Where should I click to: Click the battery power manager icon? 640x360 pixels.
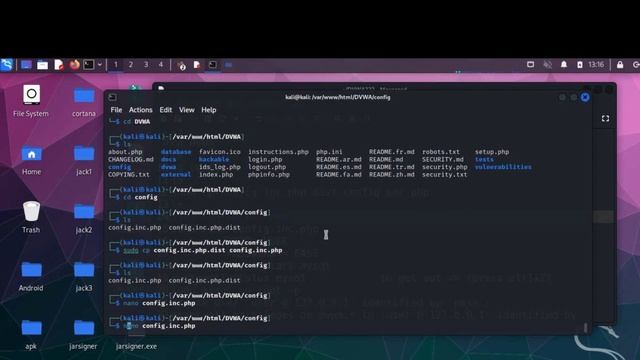click(580, 64)
